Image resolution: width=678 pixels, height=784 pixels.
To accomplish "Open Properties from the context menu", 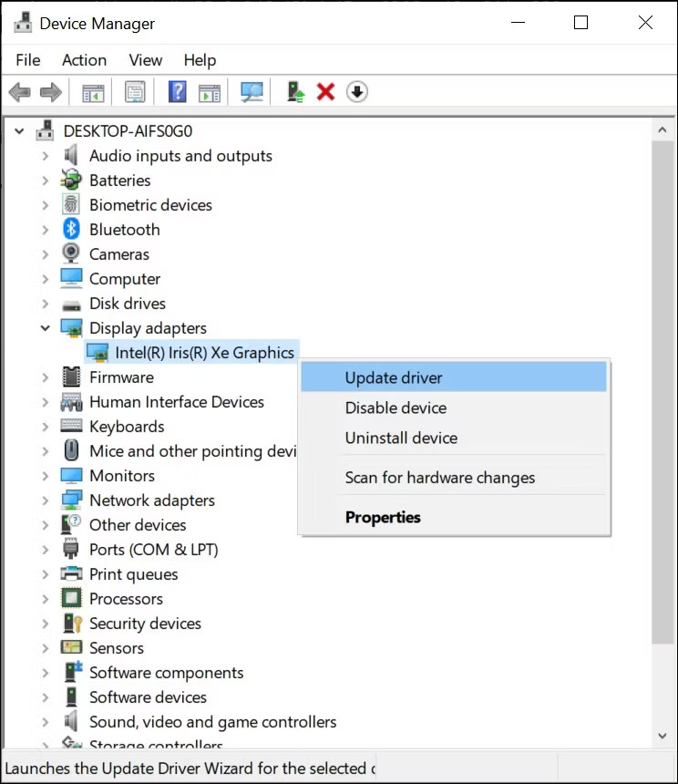I will coord(454,517).
